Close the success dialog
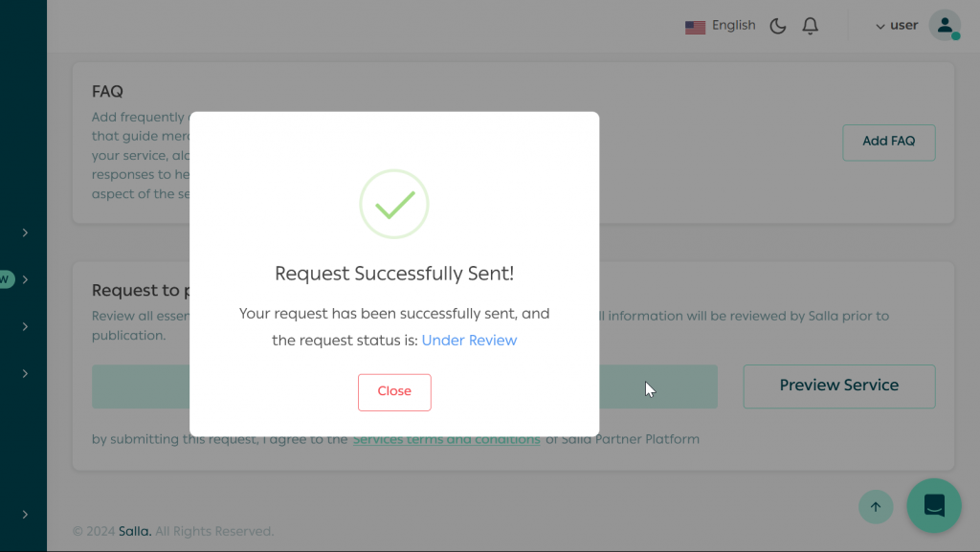 394,391
